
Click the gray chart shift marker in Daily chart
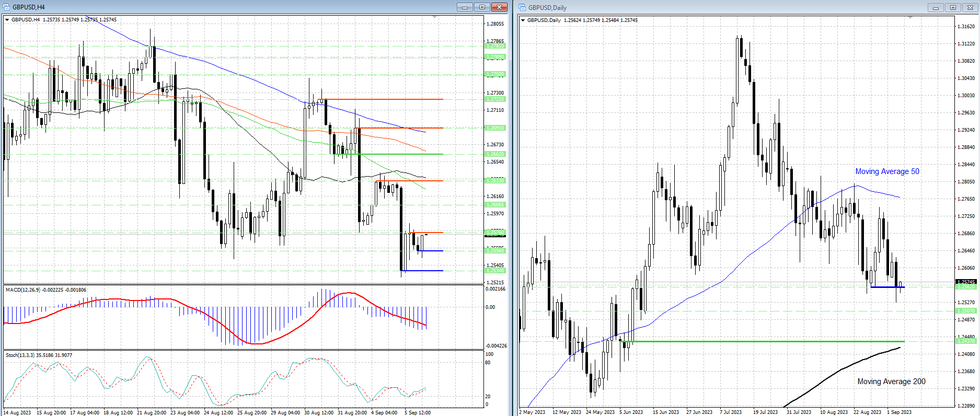point(910,18)
